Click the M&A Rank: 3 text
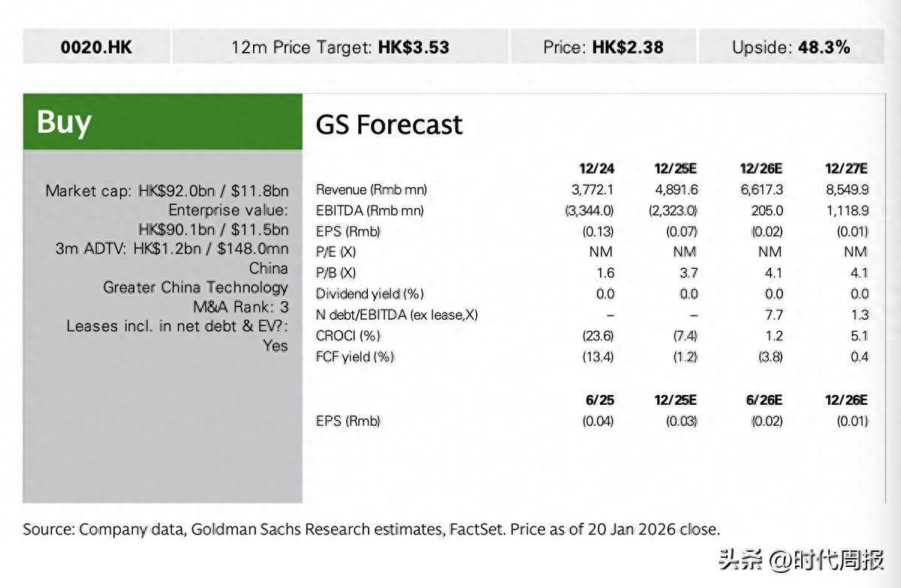Image resolution: width=901 pixels, height=588 pixels. 240,306
